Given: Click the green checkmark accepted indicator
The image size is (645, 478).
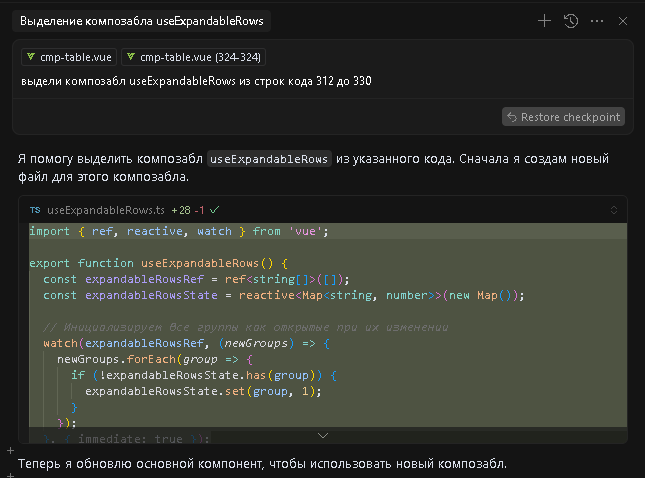Looking at the screenshot, I should pyautogui.click(x=214, y=210).
